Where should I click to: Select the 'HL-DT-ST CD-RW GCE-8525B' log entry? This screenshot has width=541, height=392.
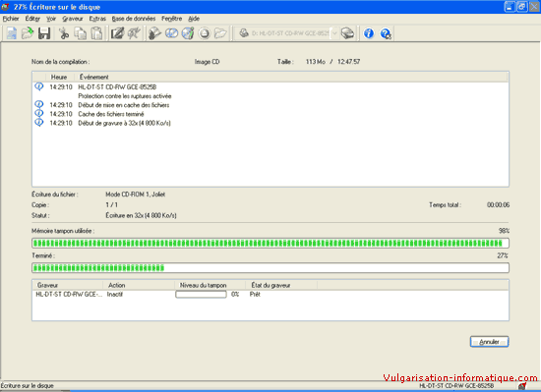[117, 87]
